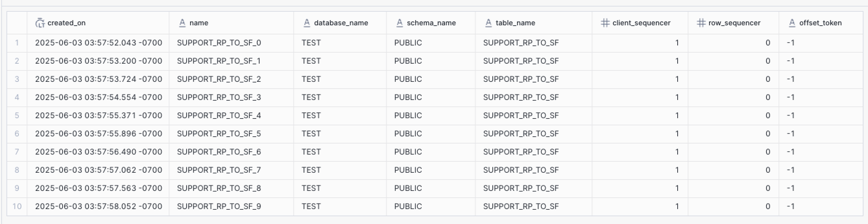Click the number type icon beside client_sequencer
Image resolution: width=868 pixels, height=224 pixels.
point(605,23)
